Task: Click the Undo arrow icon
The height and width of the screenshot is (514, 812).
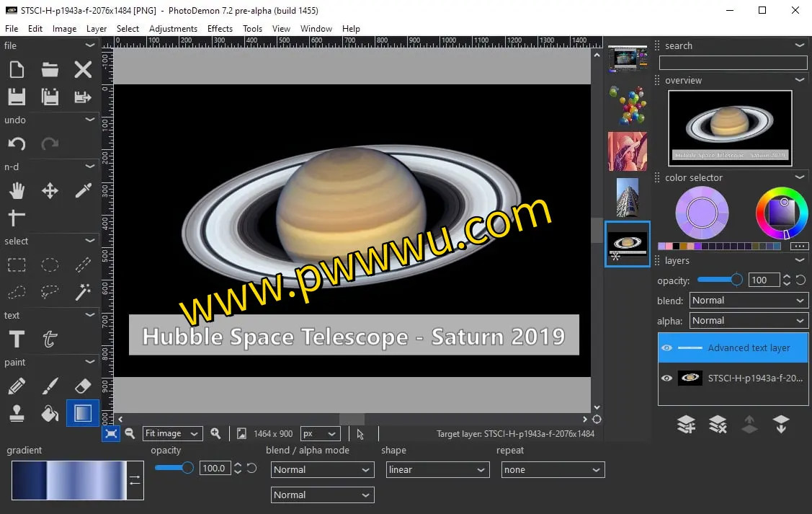Action: pyautogui.click(x=17, y=144)
